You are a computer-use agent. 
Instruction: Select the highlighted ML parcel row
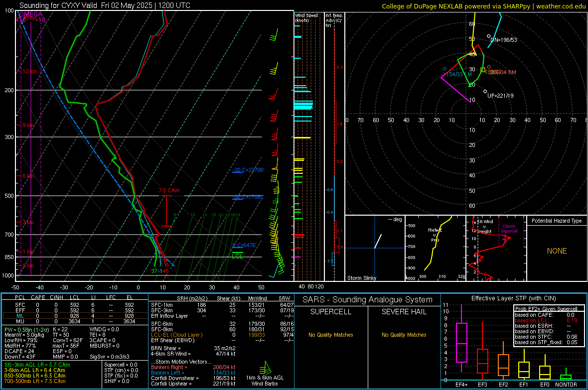[x=75, y=316]
